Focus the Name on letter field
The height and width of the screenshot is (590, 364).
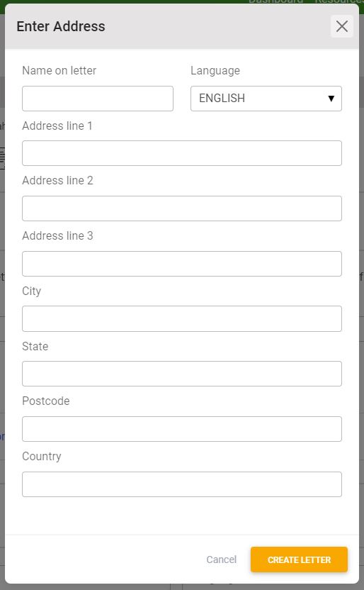point(98,99)
